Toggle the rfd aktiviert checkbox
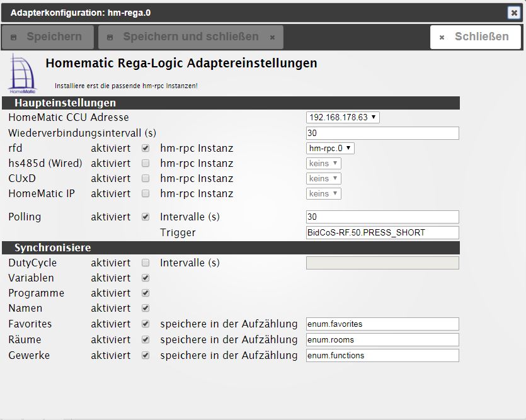The image size is (526, 420). click(146, 148)
